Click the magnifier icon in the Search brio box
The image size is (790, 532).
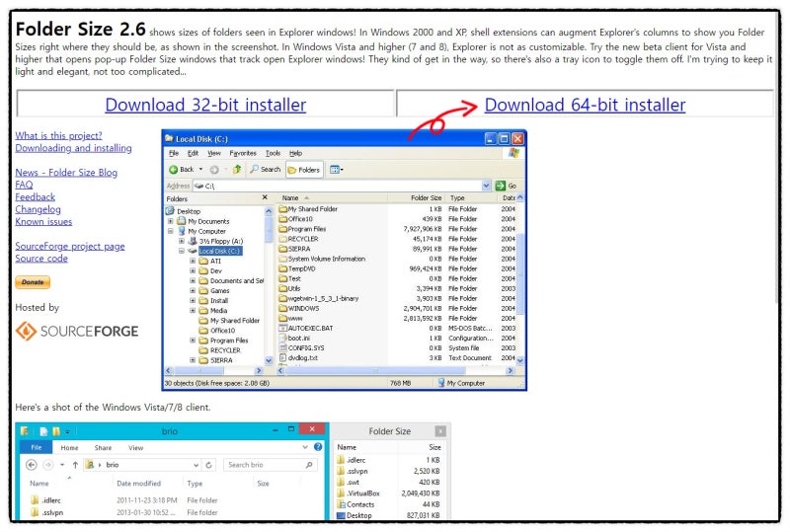coord(309,465)
